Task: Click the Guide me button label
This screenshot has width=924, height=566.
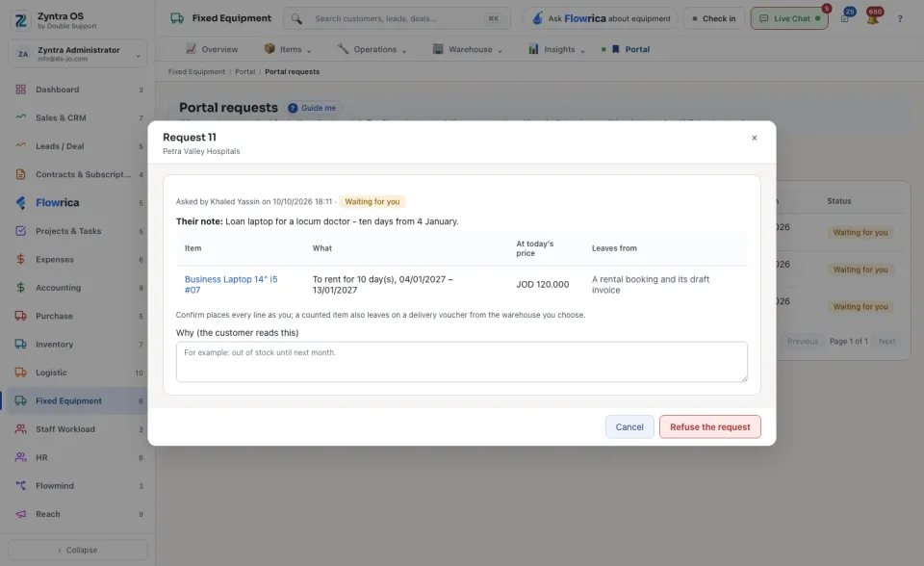Action: click(x=319, y=108)
